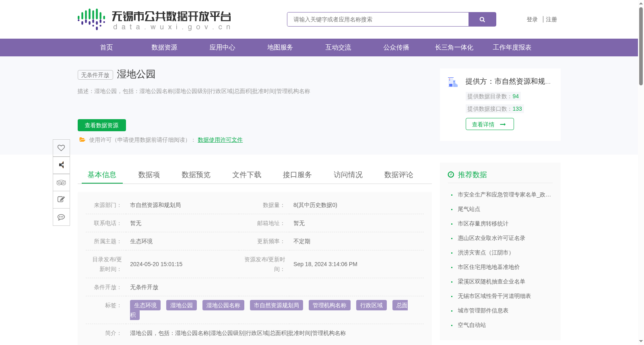Click the share icon in the side toolbar
The image size is (644, 345).
(61, 165)
